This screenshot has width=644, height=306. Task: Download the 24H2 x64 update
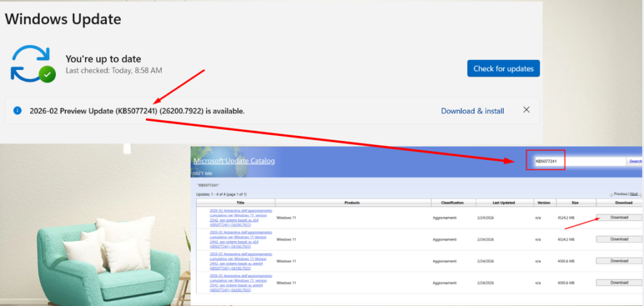[619, 239]
